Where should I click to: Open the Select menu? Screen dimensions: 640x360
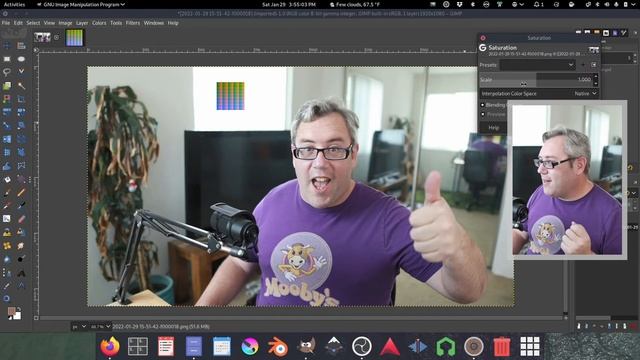pos(33,23)
